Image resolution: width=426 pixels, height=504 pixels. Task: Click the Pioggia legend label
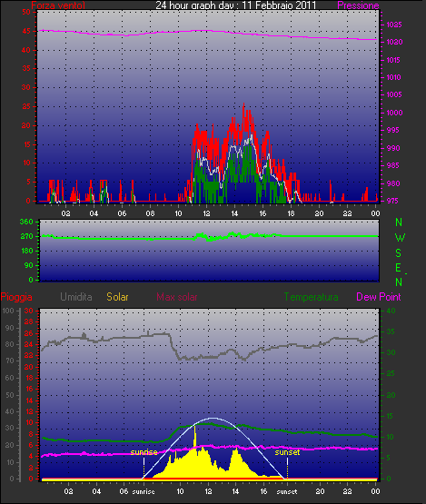pyautogui.click(x=16, y=297)
